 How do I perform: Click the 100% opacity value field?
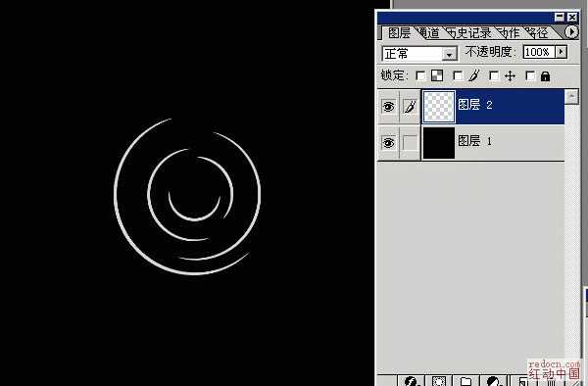click(x=540, y=52)
